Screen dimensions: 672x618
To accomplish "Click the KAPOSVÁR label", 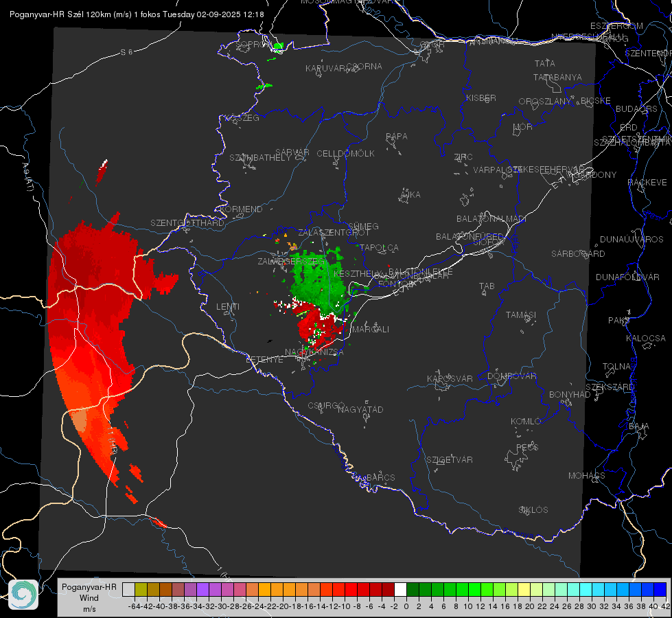I will pos(450,379).
